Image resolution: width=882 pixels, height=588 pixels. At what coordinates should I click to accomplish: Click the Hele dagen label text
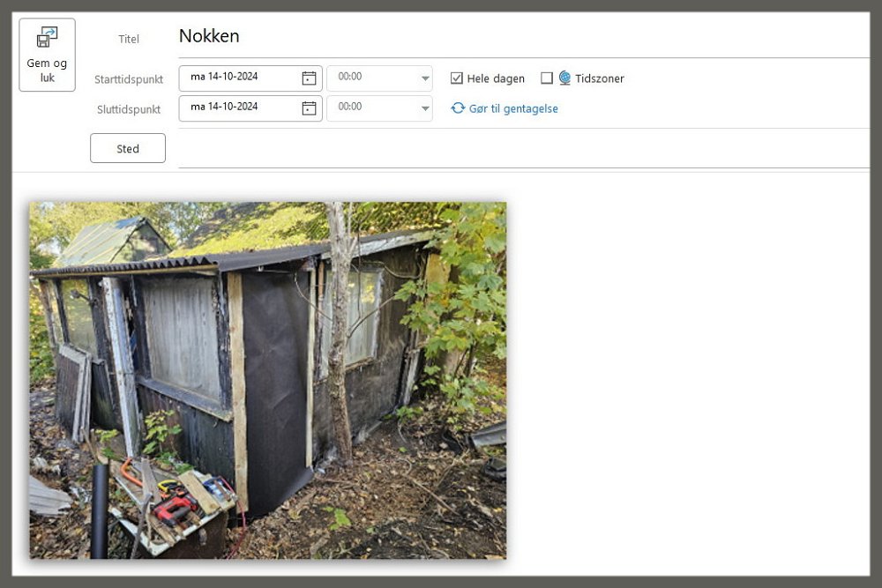[x=496, y=78]
